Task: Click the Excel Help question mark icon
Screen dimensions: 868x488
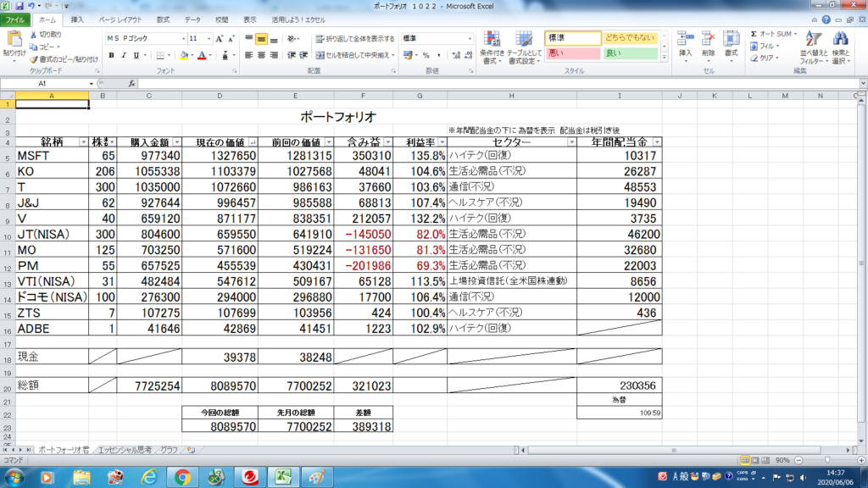Action: point(826,19)
